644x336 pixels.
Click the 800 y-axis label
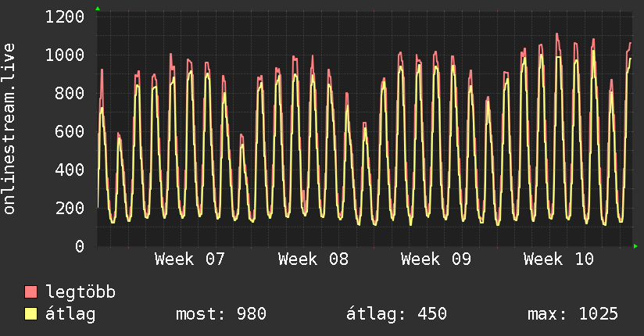(70, 93)
